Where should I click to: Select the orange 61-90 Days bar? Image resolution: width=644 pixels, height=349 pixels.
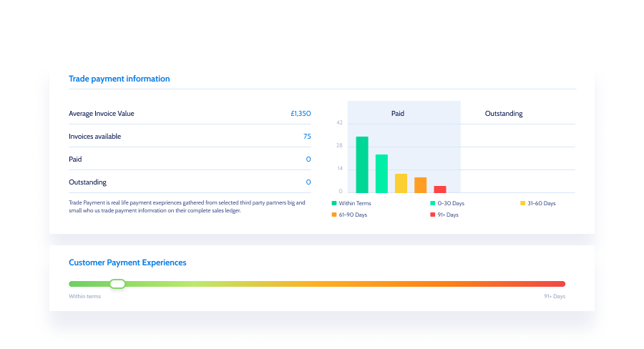coord(420,185)
